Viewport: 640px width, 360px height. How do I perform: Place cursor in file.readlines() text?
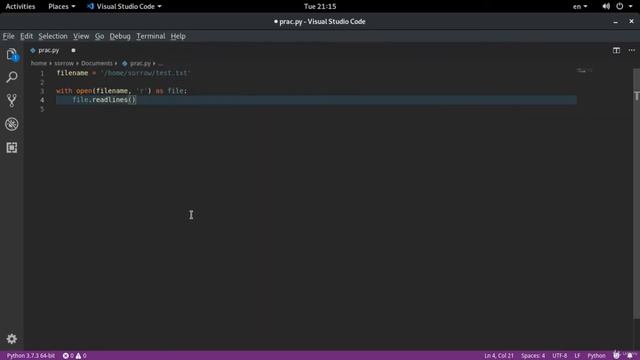[104, 100]
